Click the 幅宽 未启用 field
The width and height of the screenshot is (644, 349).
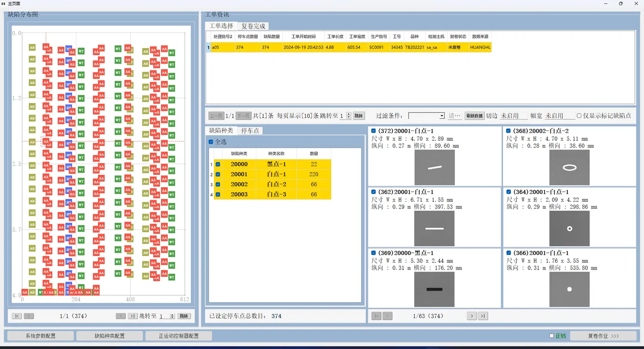click(x=560, y=116)
